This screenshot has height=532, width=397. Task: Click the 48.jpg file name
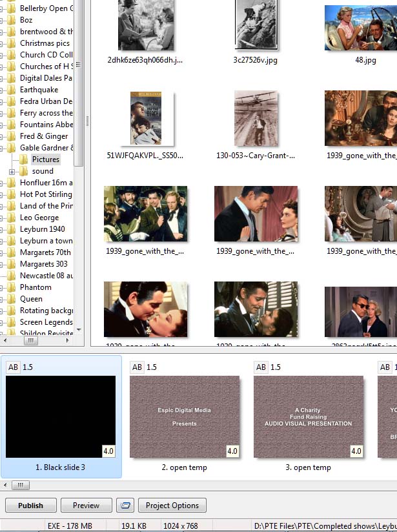click(x=365, y=60)
